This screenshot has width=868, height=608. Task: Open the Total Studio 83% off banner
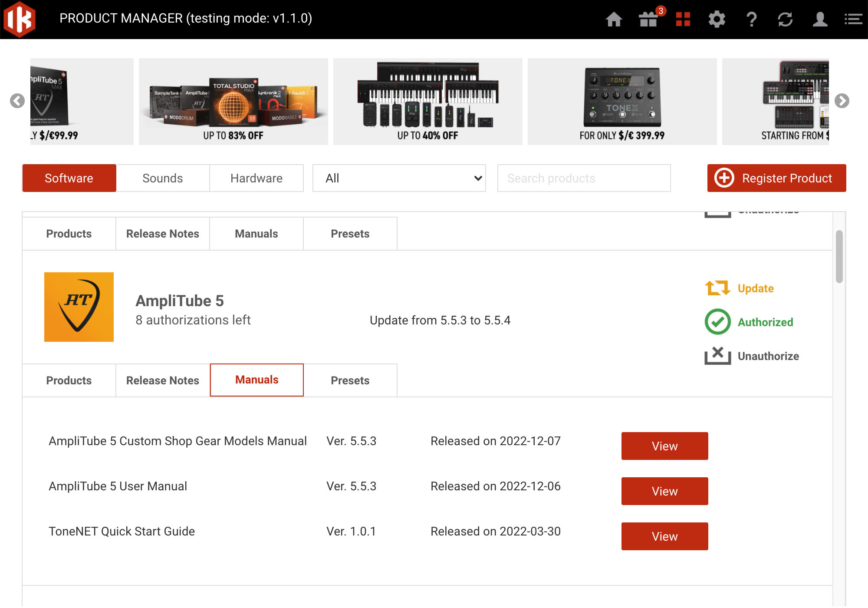click(x=233, y=102)
